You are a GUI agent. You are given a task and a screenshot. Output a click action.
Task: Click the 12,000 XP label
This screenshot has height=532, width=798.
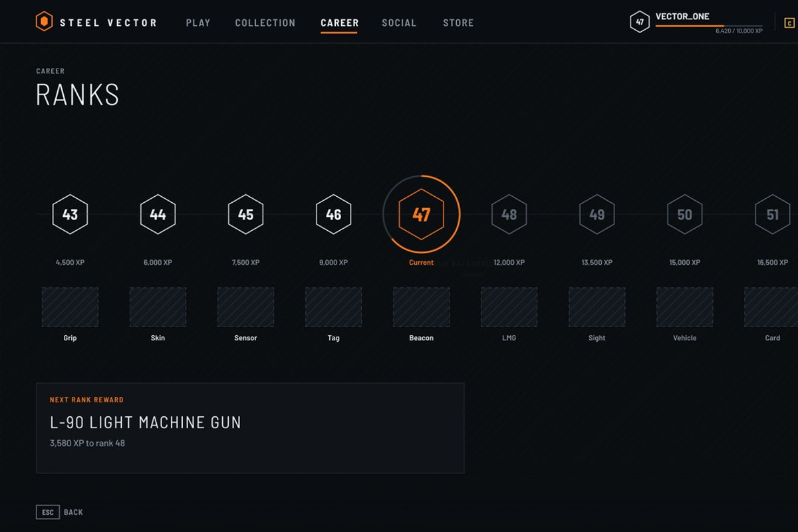[509, 263]
